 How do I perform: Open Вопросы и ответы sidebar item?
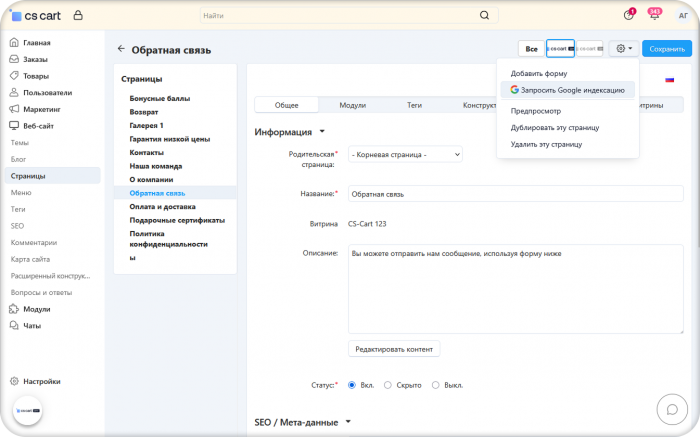coord(42,292)
